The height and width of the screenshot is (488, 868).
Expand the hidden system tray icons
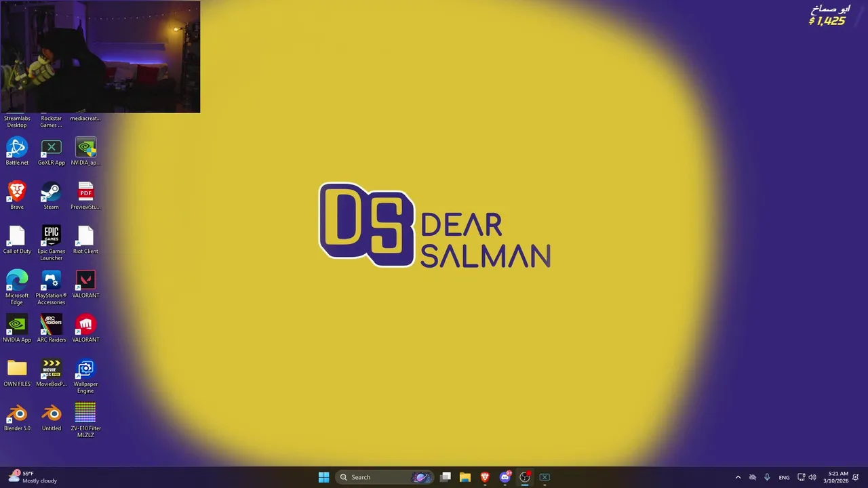(738, 477)
